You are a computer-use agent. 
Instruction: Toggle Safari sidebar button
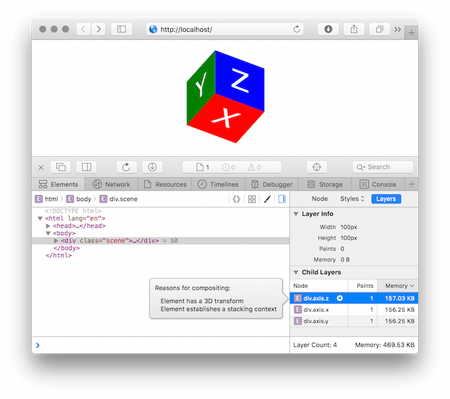coord(121,29)
